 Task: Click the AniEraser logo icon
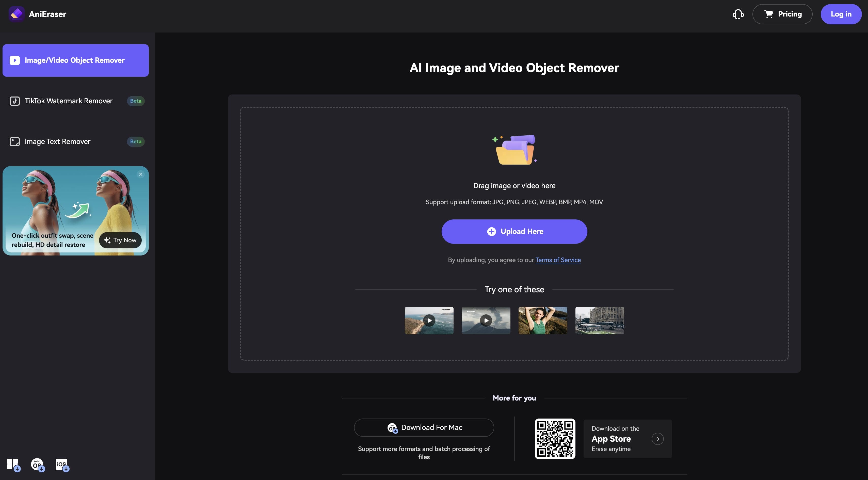point(17,14)
